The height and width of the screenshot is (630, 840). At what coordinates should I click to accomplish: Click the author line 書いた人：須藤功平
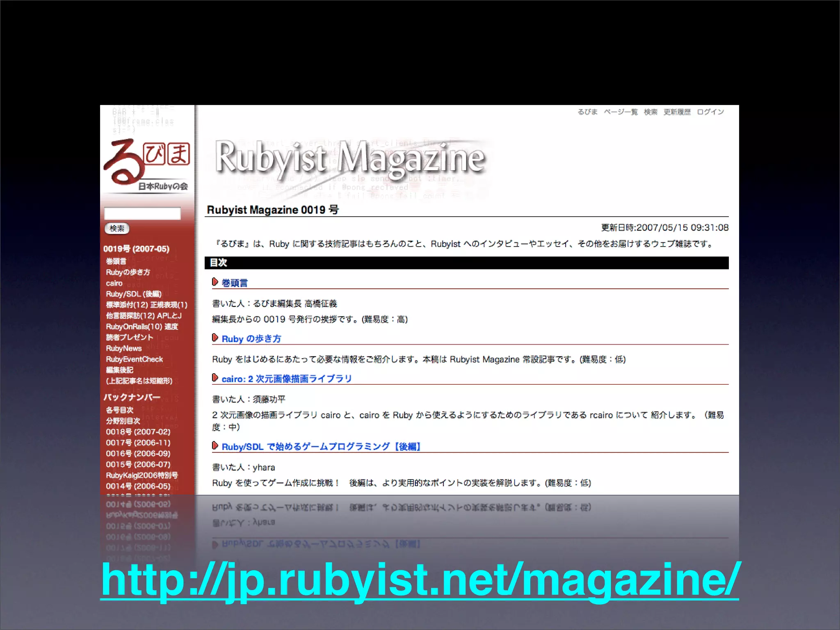point(249,399)
